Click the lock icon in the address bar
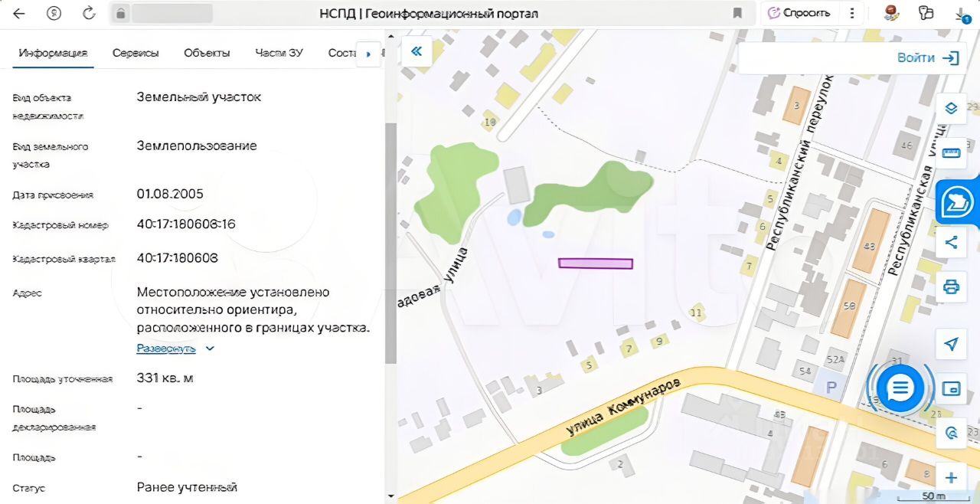 (121, 13)
